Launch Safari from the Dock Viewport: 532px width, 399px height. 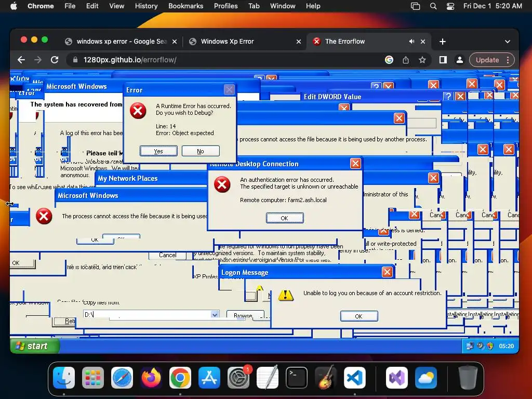[122, 378]
